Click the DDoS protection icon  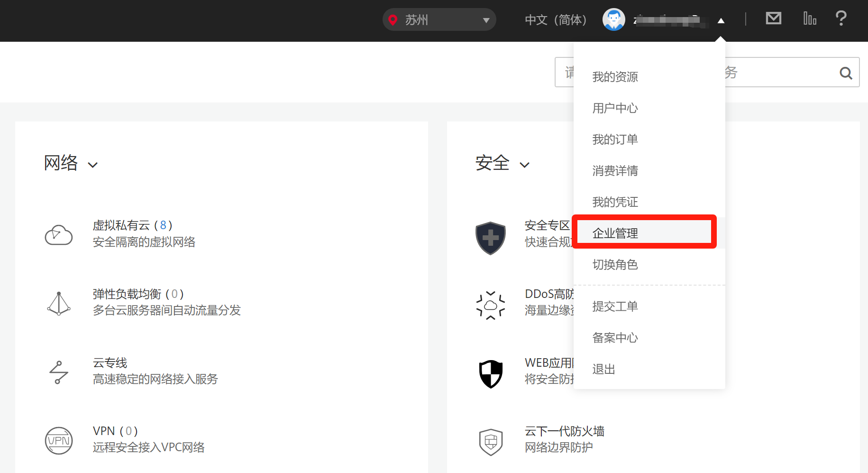click(x=491, y=305)
